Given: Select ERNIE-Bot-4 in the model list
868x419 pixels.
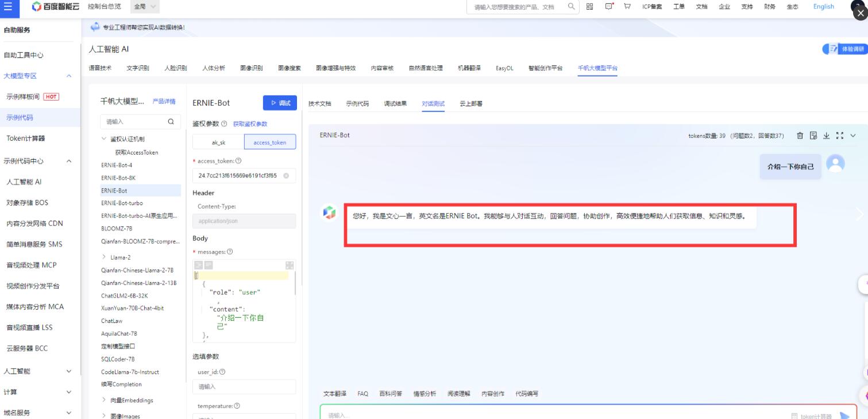Looking at the screenshot, I should click(x=117, y=166).
